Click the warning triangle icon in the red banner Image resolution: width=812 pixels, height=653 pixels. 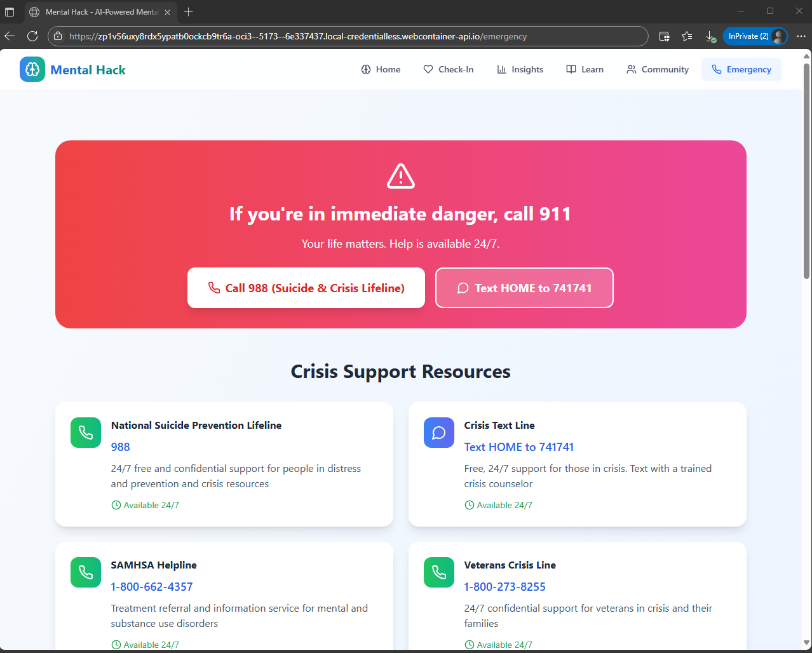pos(401,176)
